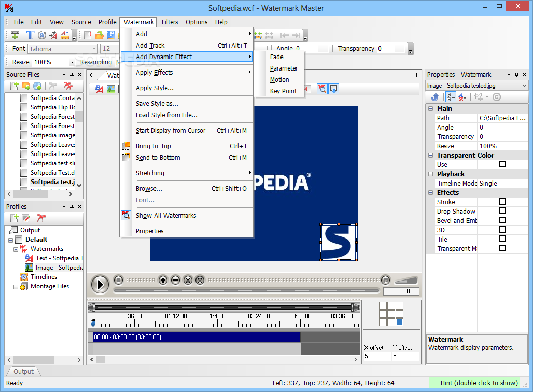Click the playback seek bar under controls
The width and height of the screenshot is (533, 392).
click(x=246, y=291)
